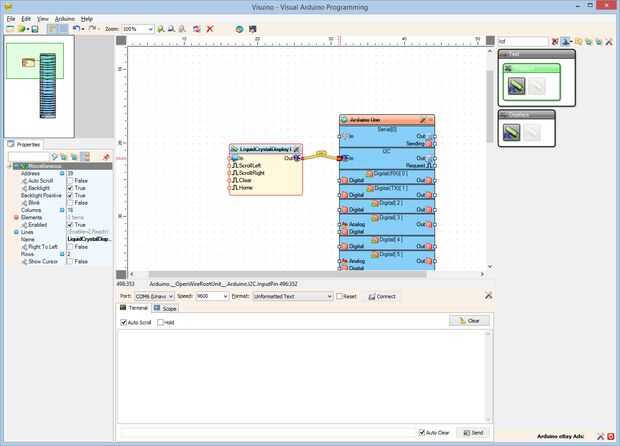
Task: Click the Out pin of LiquidCrystalDisplay1
Action: point(301,158)
